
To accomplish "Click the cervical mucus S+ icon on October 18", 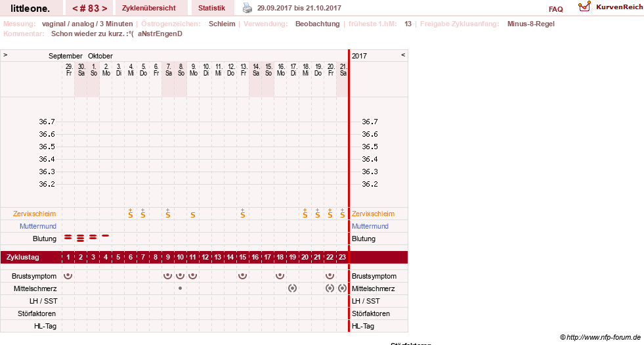I will click(x=305, y=213).
